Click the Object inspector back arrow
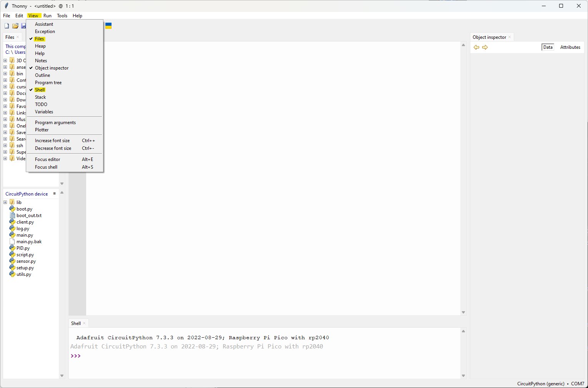 tap(476, 47)
